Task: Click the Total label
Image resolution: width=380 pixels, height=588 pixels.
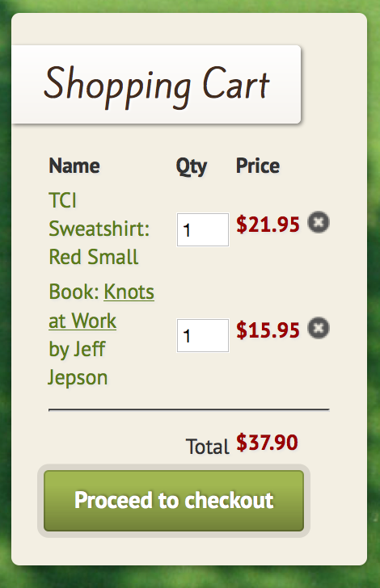Action: [207, 447]
